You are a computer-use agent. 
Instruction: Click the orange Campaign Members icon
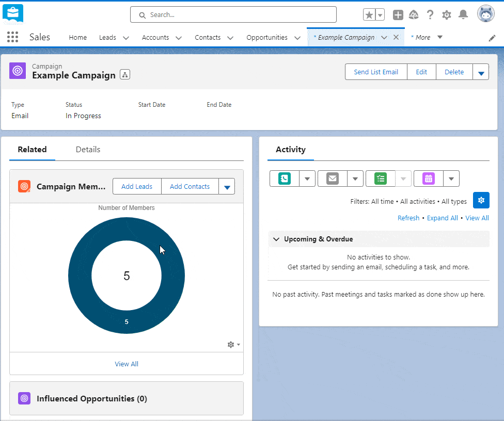coord(24,186)
